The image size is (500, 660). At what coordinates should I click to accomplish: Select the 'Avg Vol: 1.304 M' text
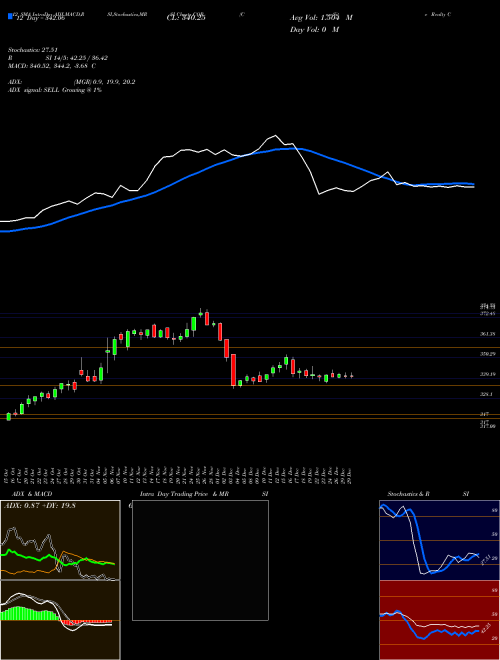(321, 18)
